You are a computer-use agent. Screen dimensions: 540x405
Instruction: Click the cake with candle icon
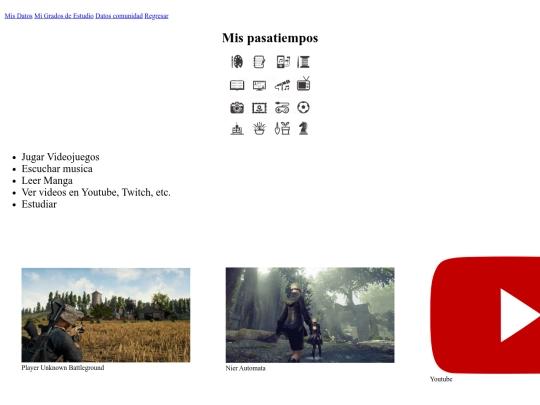click(237, 129)
